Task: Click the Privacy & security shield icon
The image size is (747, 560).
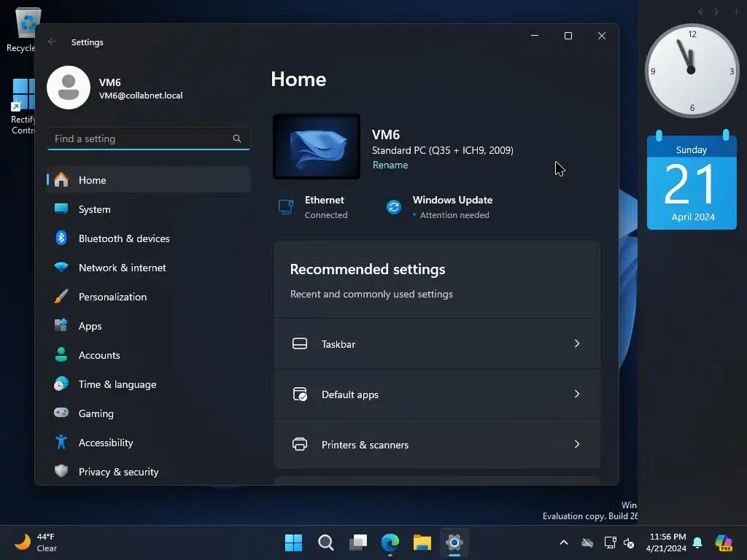Action: (x=61, y=471)
